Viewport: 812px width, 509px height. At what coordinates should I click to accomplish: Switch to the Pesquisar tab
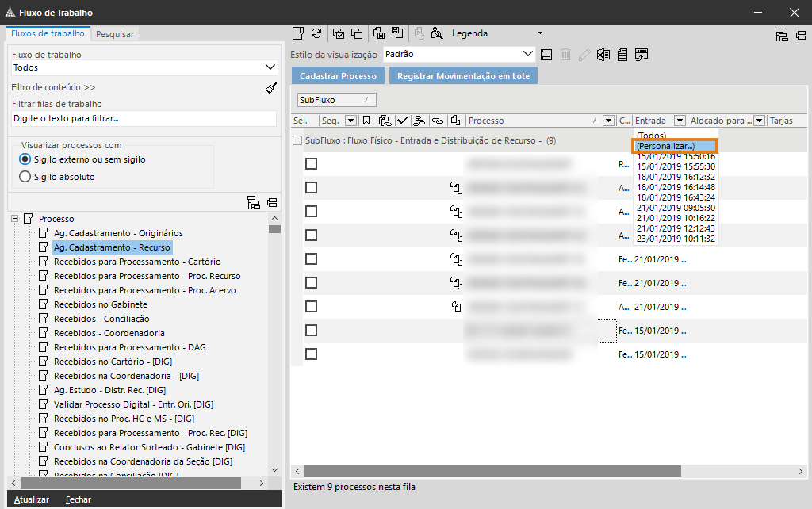click(x=115, y=34)
